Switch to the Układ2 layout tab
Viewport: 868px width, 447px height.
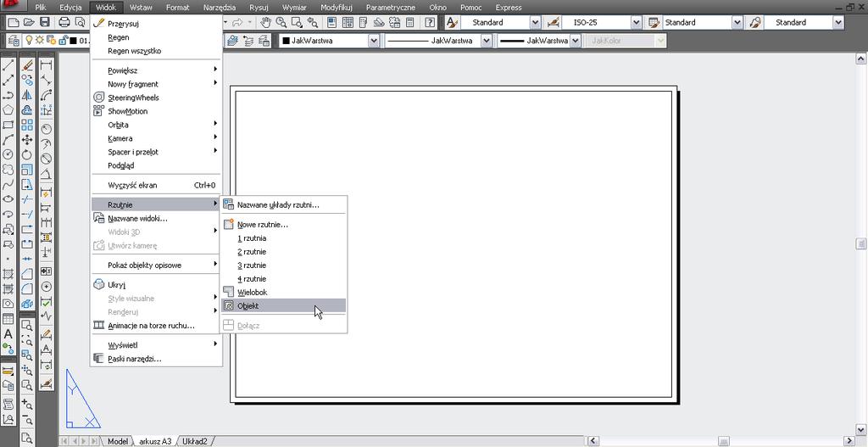[x=196, y=441]
